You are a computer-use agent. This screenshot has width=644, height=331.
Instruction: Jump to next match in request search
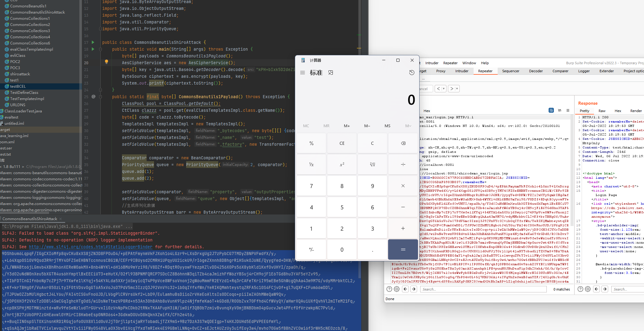click(x=414, y=289)
